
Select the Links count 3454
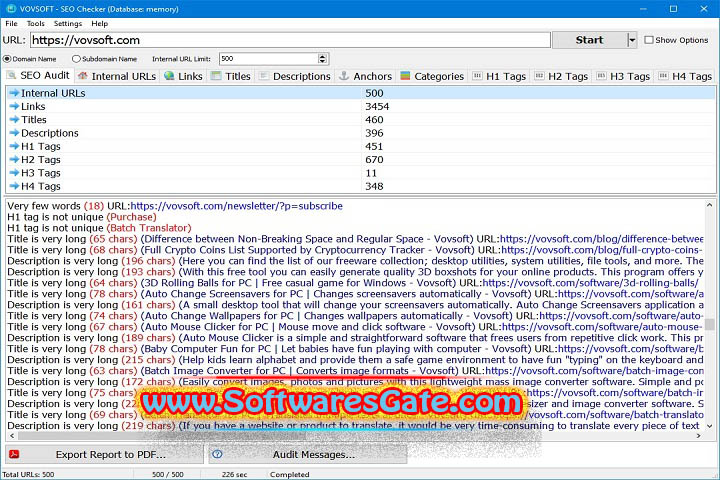coord(377,106)
